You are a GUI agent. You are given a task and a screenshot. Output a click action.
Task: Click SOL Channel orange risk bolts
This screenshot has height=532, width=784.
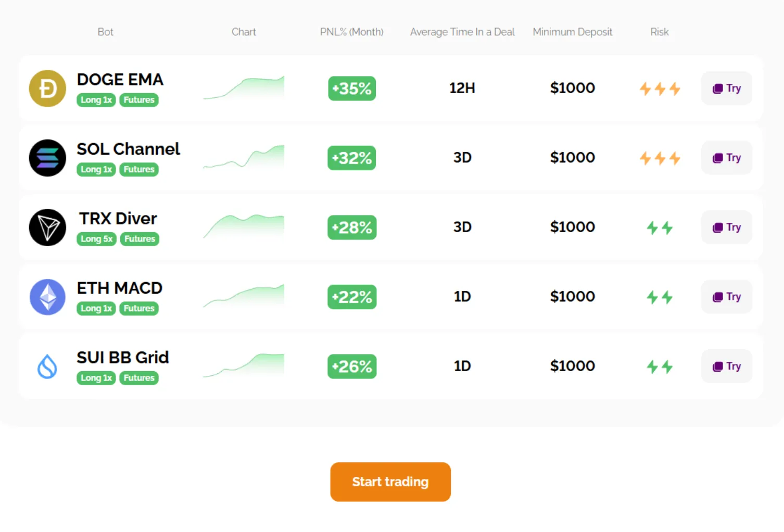660,158
